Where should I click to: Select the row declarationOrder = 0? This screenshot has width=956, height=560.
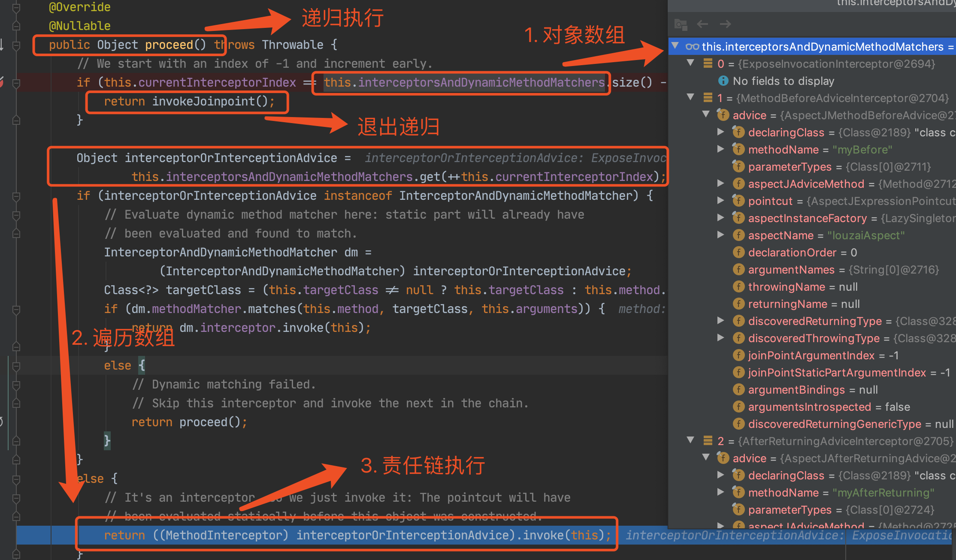(x=812, y=252)
